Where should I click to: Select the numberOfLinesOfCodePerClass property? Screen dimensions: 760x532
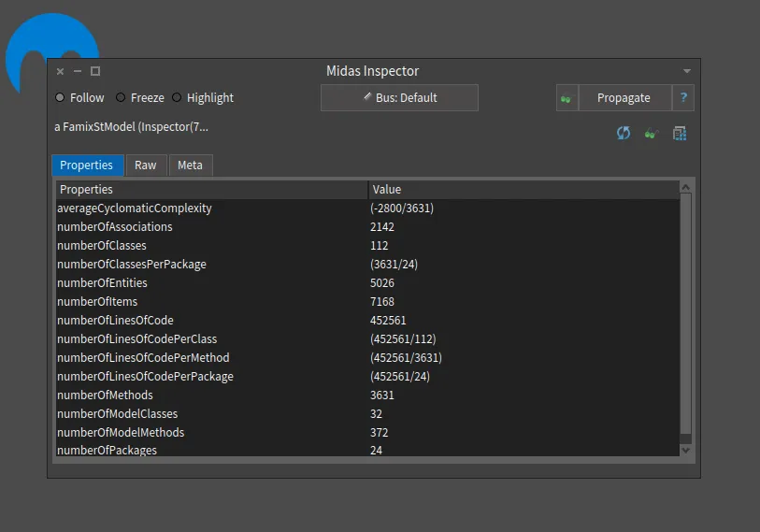(x=137, y=339)
